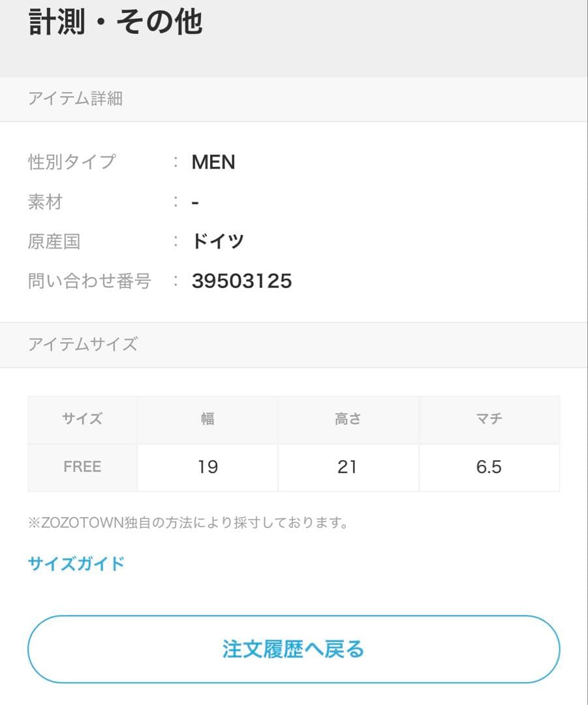Click the 計測・その他 page heading

coord(116,22)
